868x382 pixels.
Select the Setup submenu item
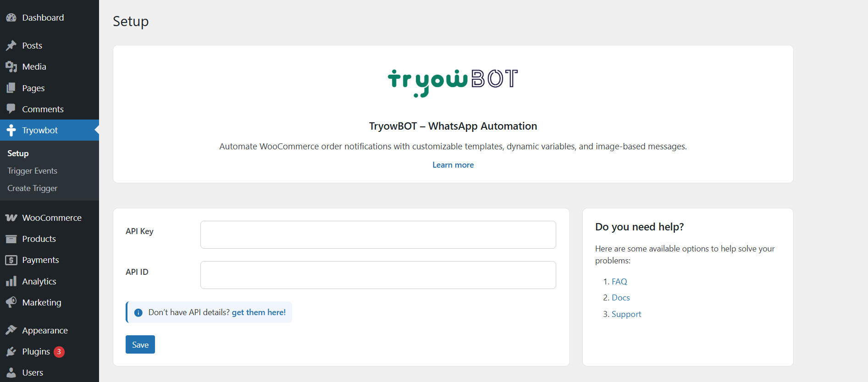pos(18,153)
